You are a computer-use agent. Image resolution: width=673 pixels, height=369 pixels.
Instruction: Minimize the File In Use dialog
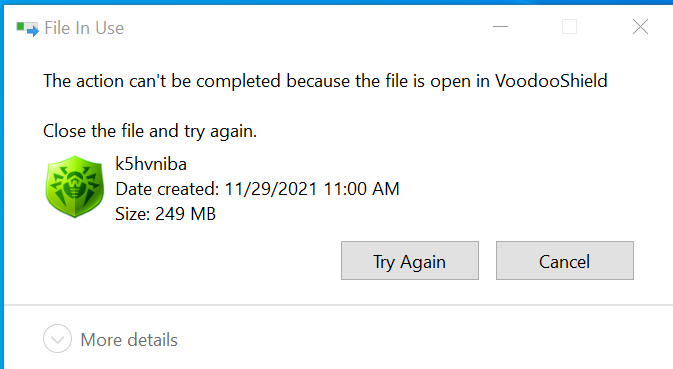pos(500,27)
